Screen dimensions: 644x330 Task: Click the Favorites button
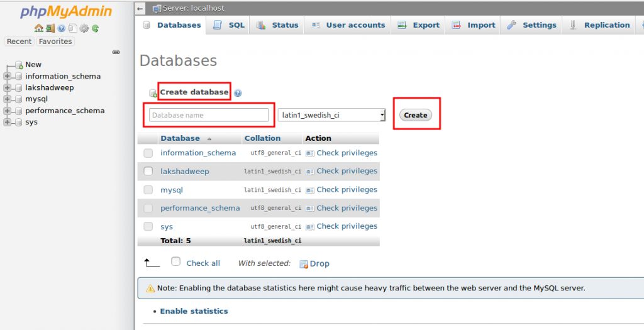(x=55, y=41)
